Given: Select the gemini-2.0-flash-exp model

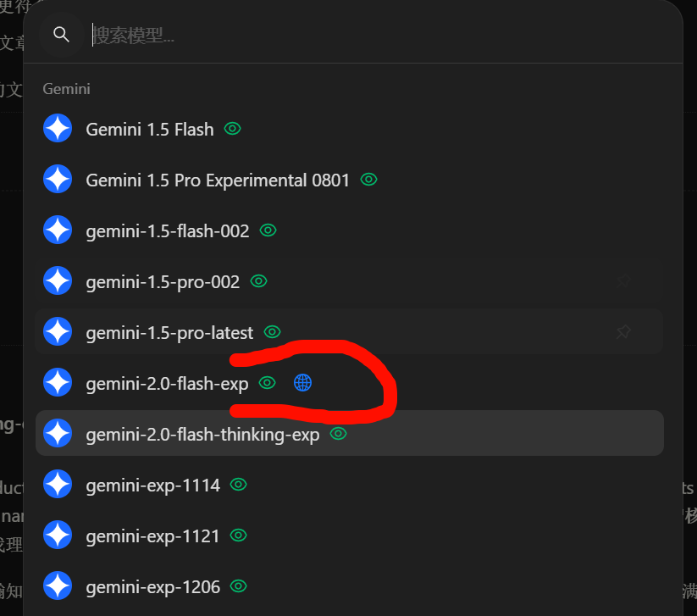Looking at the screenshot, I should pos(349,382).
